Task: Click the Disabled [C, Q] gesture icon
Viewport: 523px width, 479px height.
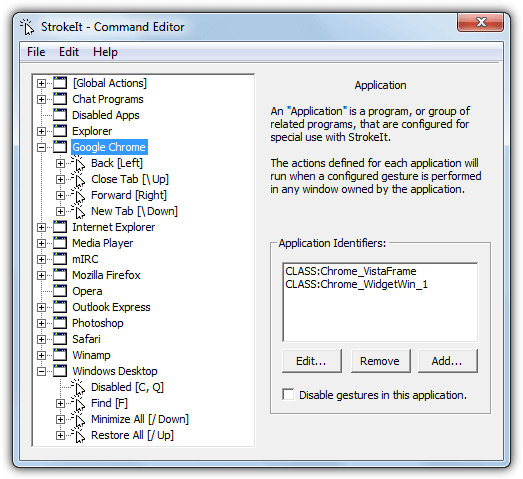Action: coord(78,387)
